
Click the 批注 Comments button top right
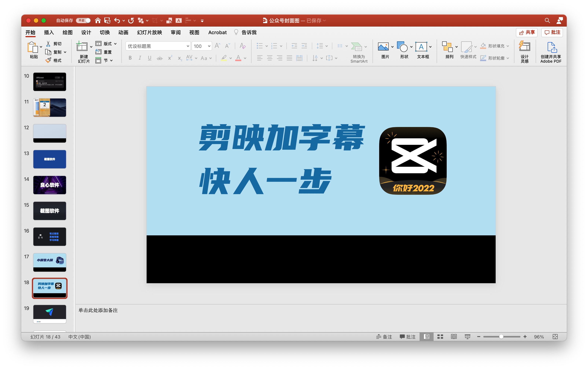[552, 32]
